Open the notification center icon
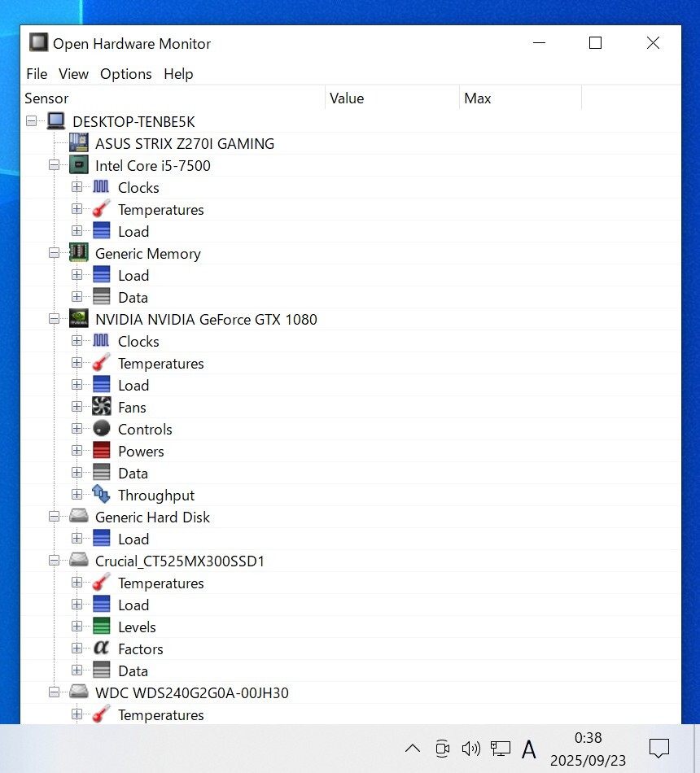 pyautogui.click(x=658, y=749)
